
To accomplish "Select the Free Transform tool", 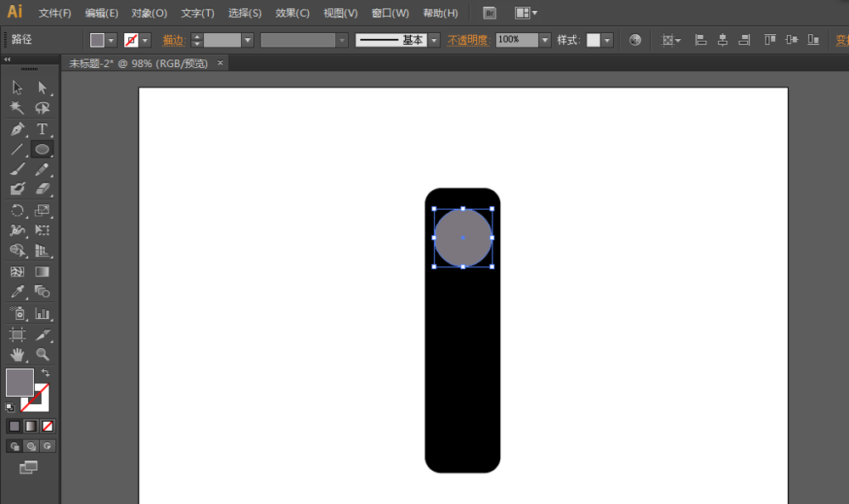I will coord(42,230).
